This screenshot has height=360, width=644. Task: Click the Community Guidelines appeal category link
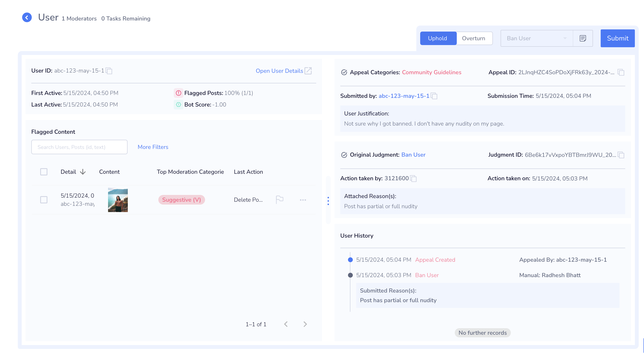tap(431, 72)
